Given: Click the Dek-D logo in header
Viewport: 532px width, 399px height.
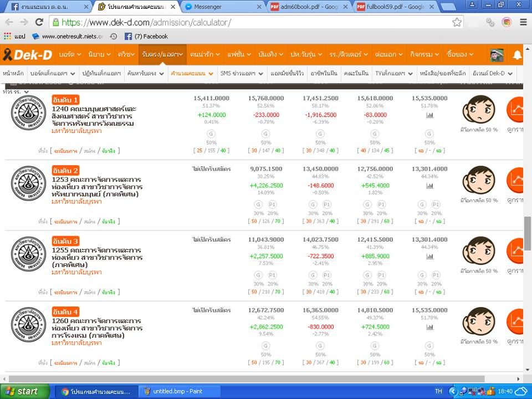Looking at the screenshot, I should click(x=27, y=55).
